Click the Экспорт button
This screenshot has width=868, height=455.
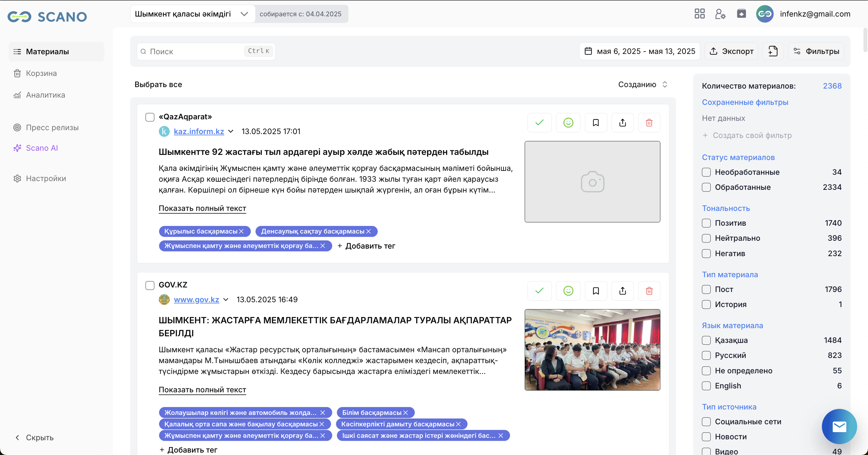point(731,51)
